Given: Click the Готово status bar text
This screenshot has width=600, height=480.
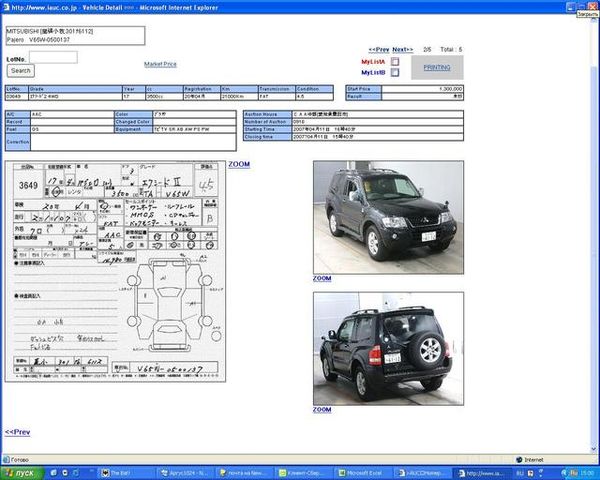Looking at the screenshot, I should coord(20,460).
